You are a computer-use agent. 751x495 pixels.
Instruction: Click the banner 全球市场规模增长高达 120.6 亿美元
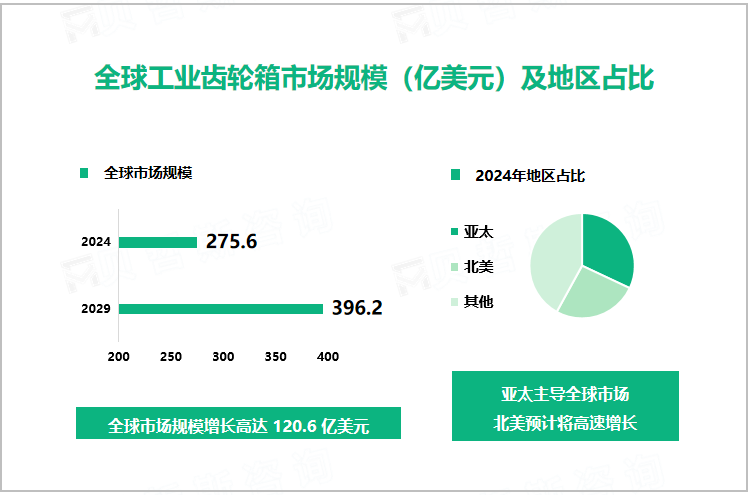[x=239, y=423]
